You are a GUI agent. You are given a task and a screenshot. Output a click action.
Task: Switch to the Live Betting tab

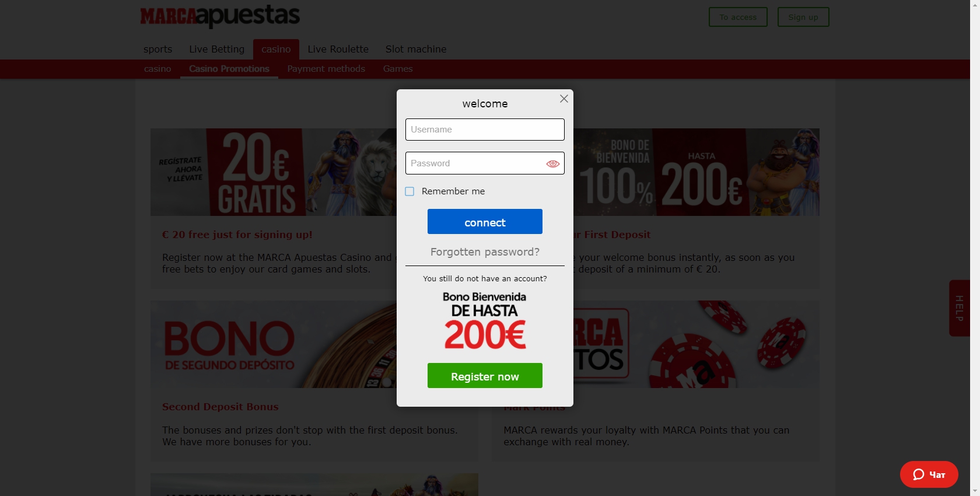tap(216, 50)
